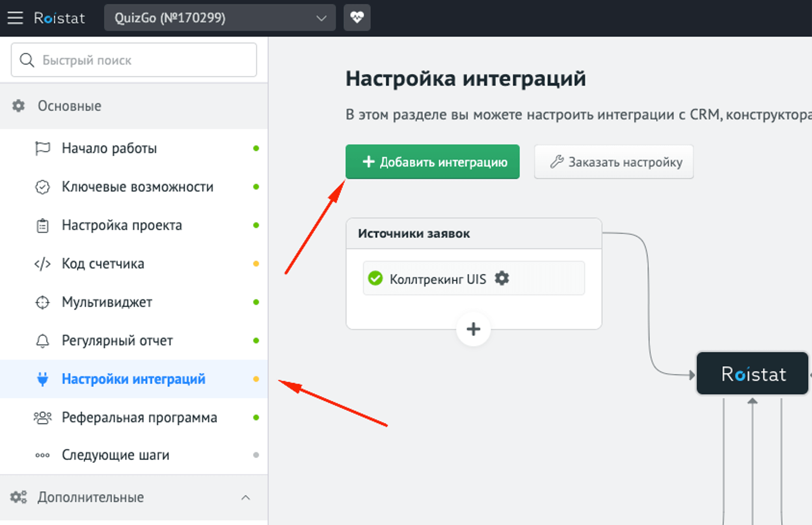812x525 pixels.
Task: Click the clipboard icon for Настройка проекта
Action: [42, 225]
